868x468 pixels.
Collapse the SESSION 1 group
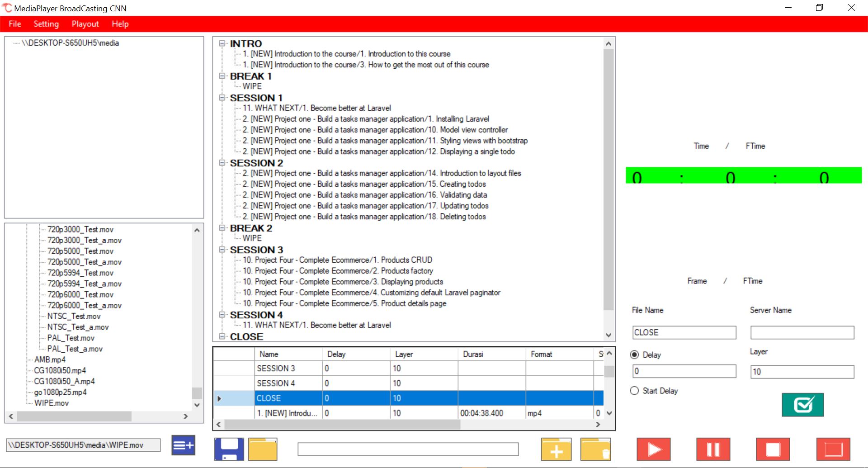tap(222, 98)
